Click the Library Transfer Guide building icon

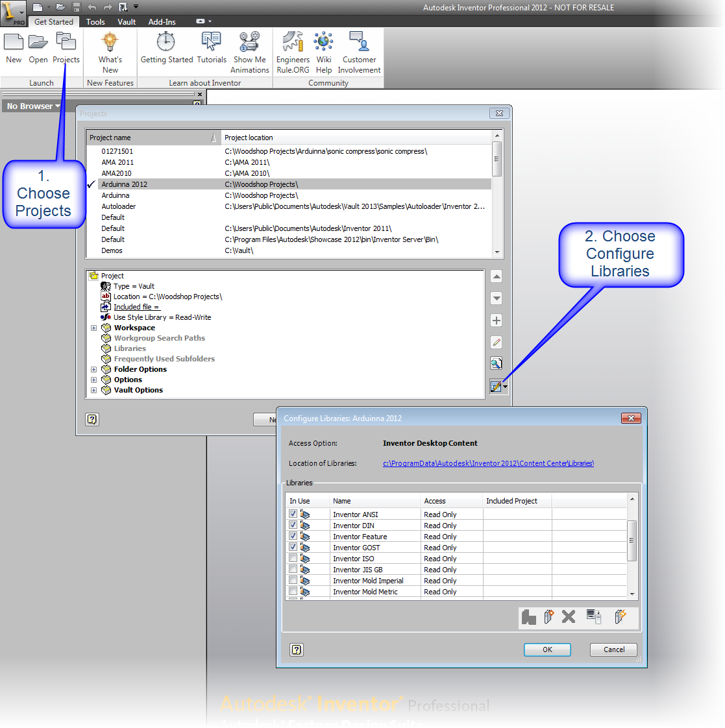[528, 617]
